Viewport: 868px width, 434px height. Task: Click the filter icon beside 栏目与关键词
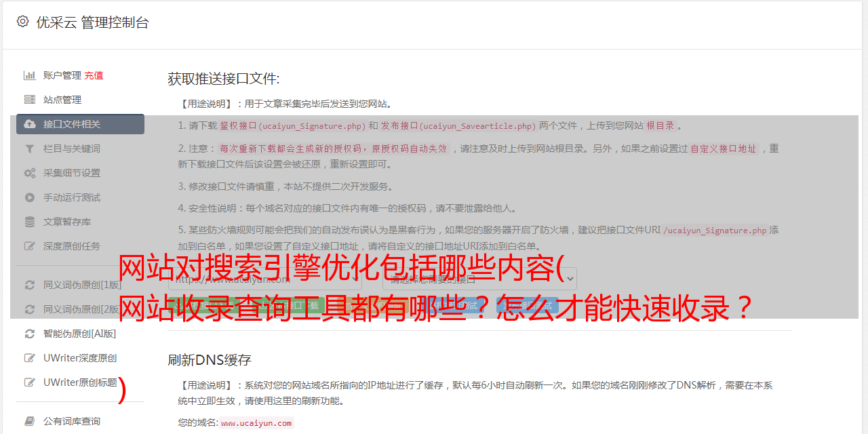click(30, 149)
